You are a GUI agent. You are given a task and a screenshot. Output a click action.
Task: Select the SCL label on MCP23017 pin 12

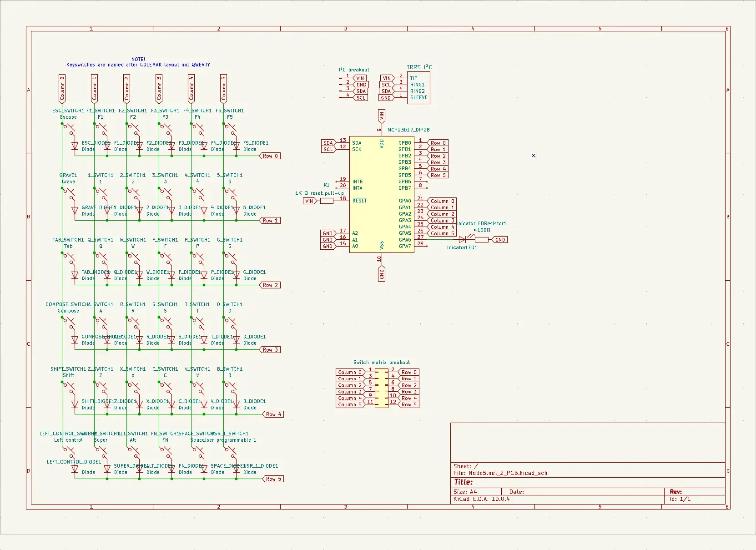pyautogui.click(x=328, y=149)
